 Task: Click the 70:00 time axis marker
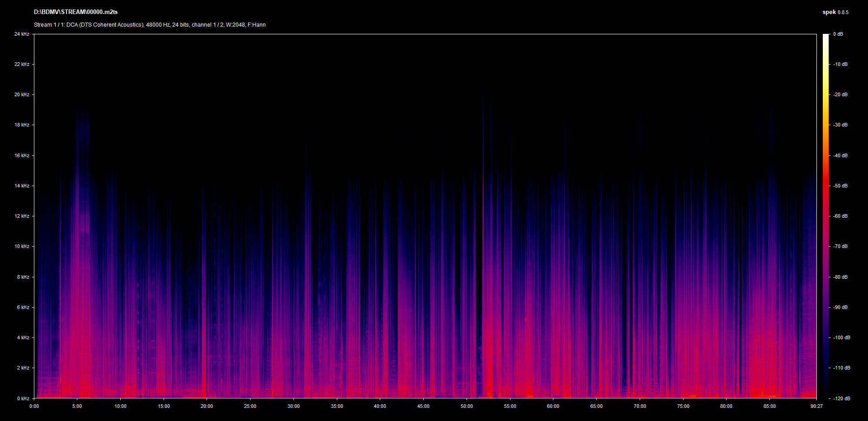click(640, 406)
